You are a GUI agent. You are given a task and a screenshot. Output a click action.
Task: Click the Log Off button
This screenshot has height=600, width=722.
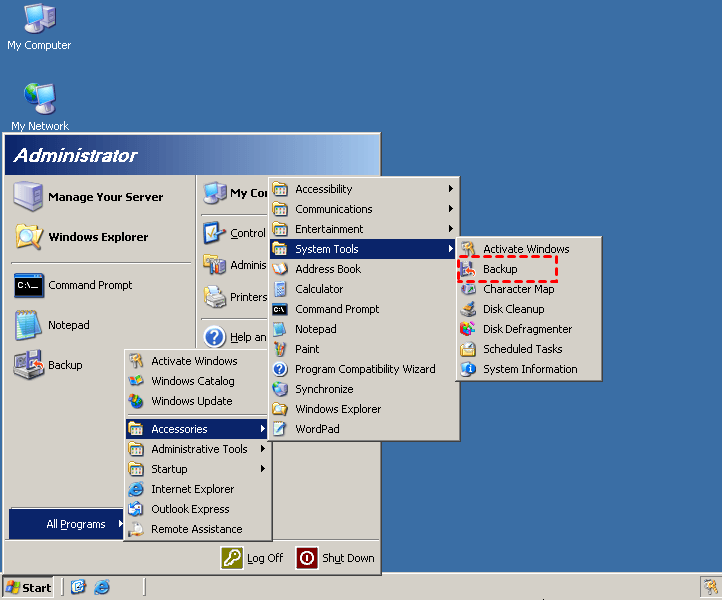pyautogui.click(x=253, y=558)
